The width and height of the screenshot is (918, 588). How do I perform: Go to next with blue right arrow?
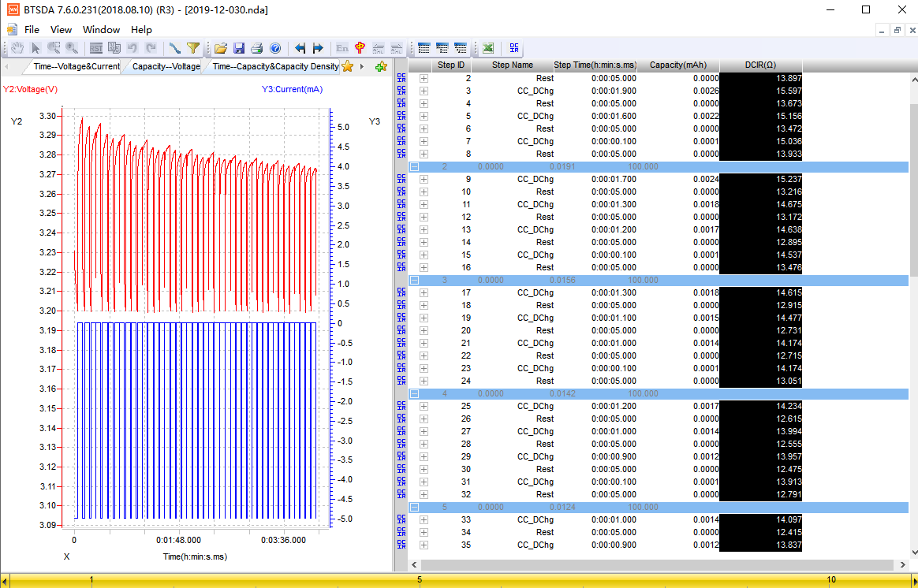click(318, 48)
